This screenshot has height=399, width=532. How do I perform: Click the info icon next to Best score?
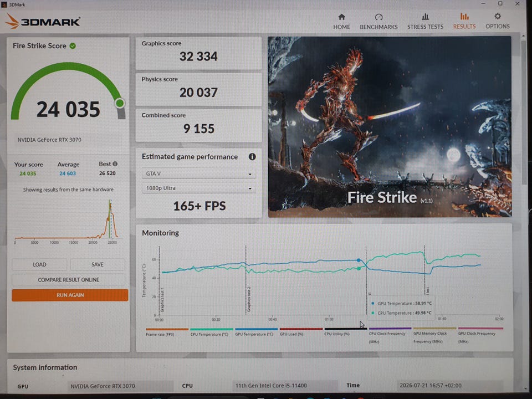(115, 164)
